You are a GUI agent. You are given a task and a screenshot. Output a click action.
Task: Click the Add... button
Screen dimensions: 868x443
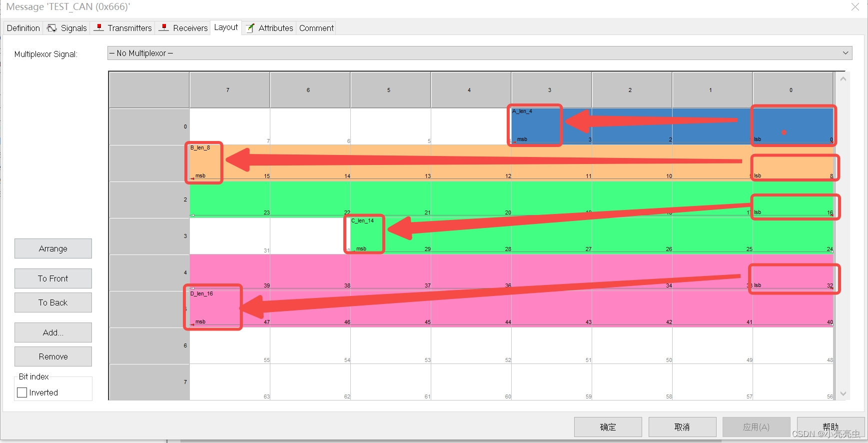53,332
